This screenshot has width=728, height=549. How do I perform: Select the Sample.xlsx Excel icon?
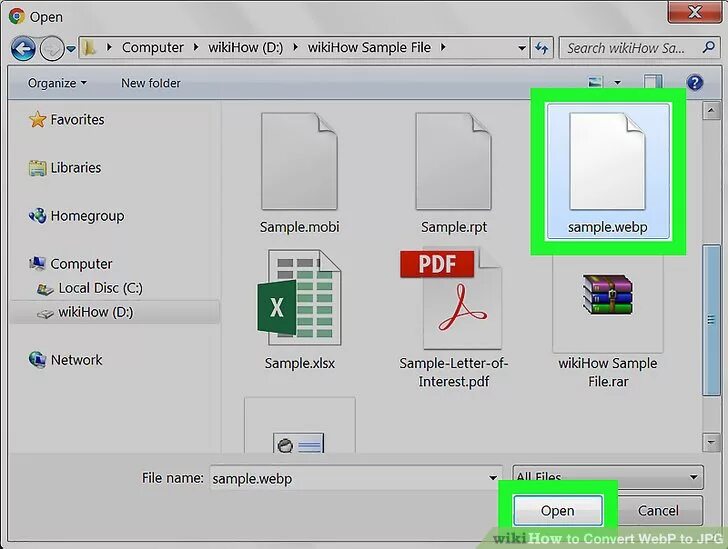click(x=299, y=298)
